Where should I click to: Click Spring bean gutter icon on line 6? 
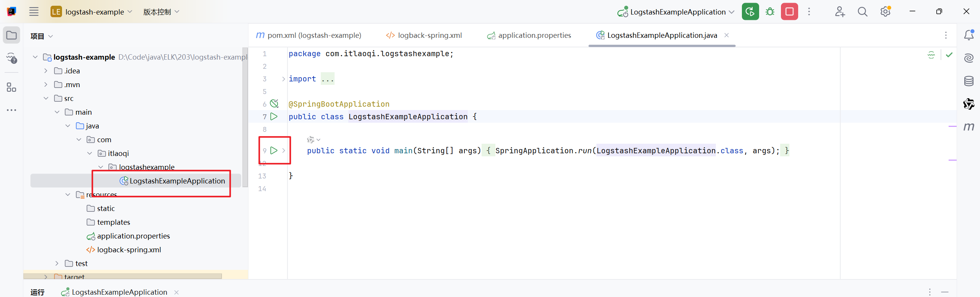[274, 103]
